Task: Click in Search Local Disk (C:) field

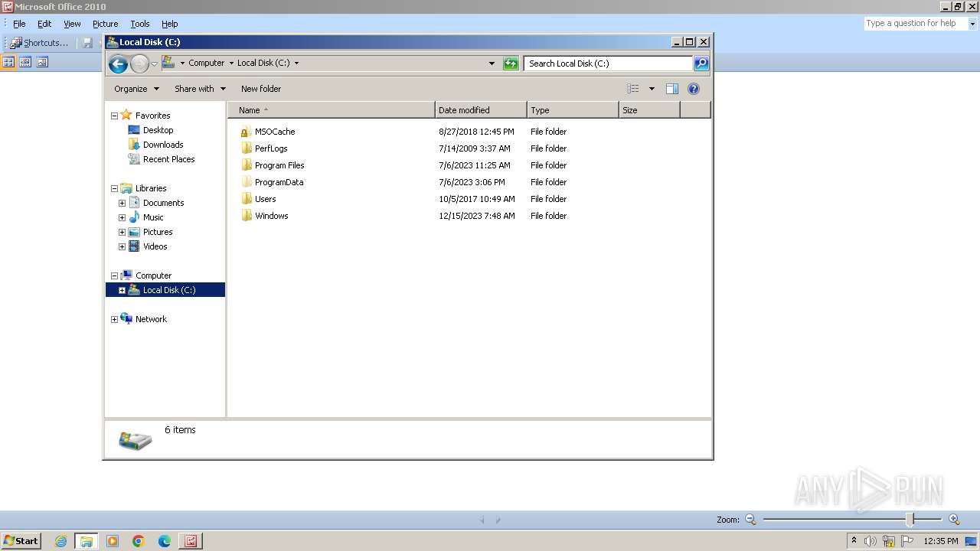Action: click(x=608, y=64)
